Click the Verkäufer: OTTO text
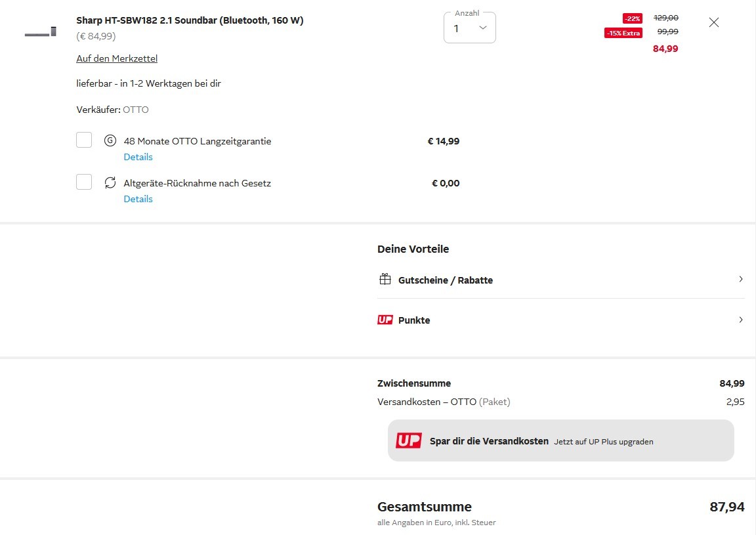This screenshot has height=535, width=756. click(112, 110)
